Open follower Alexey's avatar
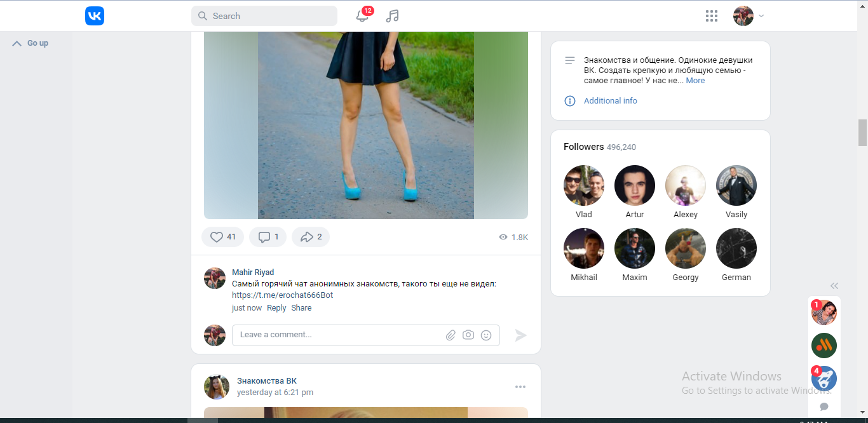This screenshot has width=868, height=423. coord(686,185)
